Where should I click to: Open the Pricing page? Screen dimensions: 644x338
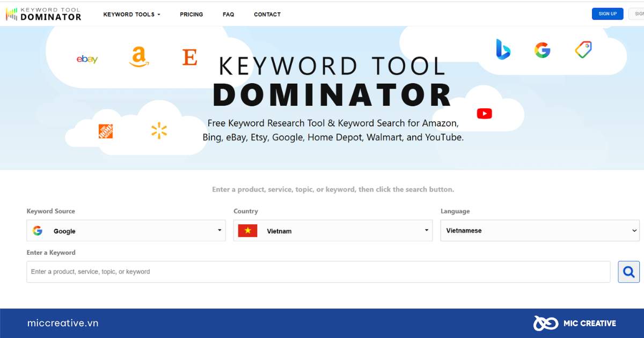(192, 14)
